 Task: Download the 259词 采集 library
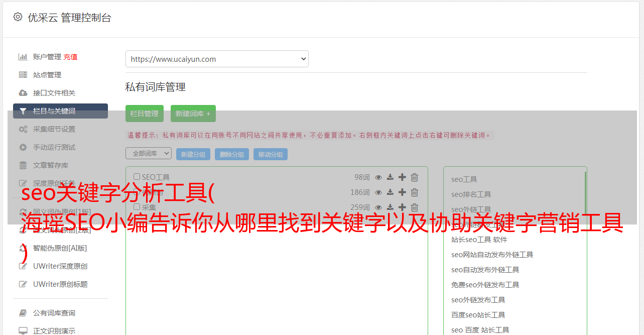coord(390,207)
